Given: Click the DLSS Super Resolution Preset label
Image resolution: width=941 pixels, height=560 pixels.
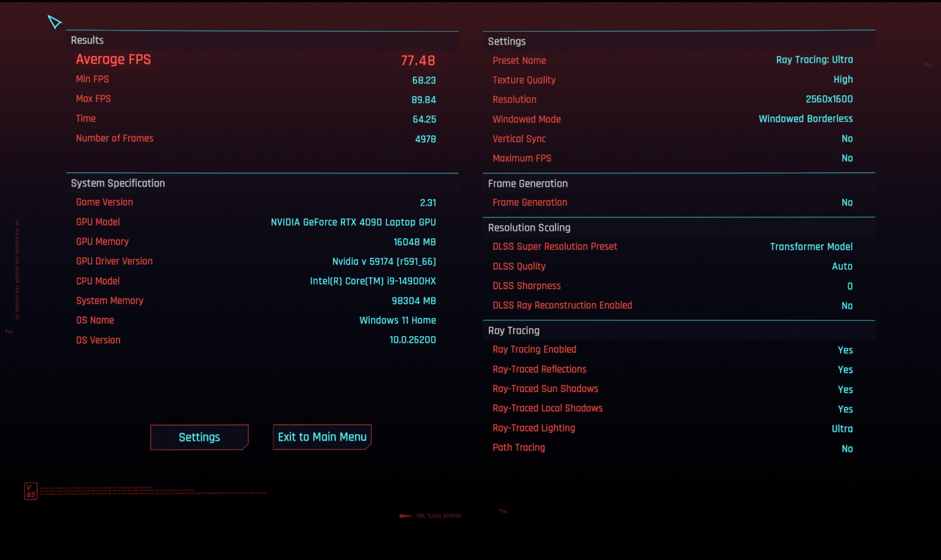Looking at the screenshot, I should click(555, 247).
